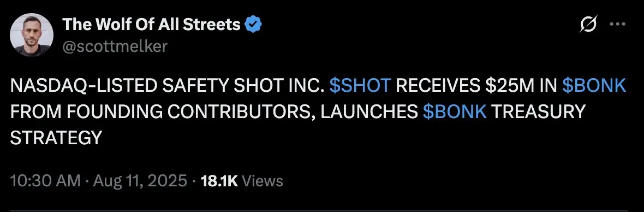Click the word "TREASURY" in the post

point(538,111)
